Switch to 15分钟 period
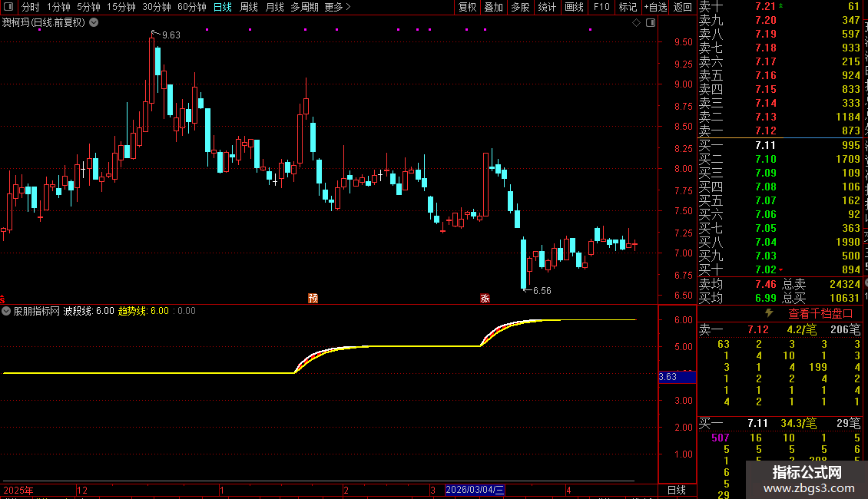This screenshot has width=868, height=499. pyautogui.click(x=121, y=7)
